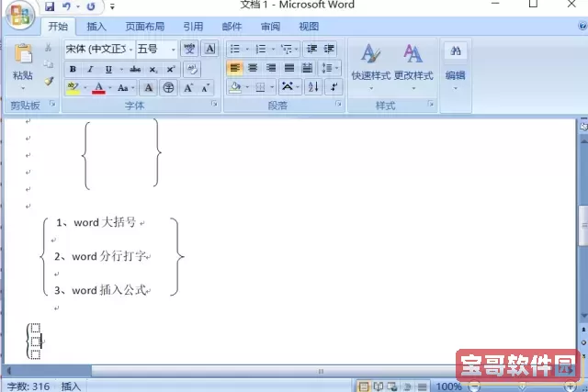Image resolution: width=588 pixels, height=392 pixels.
Task: Open underline style dropdown arrow
Action: point(121,70)
